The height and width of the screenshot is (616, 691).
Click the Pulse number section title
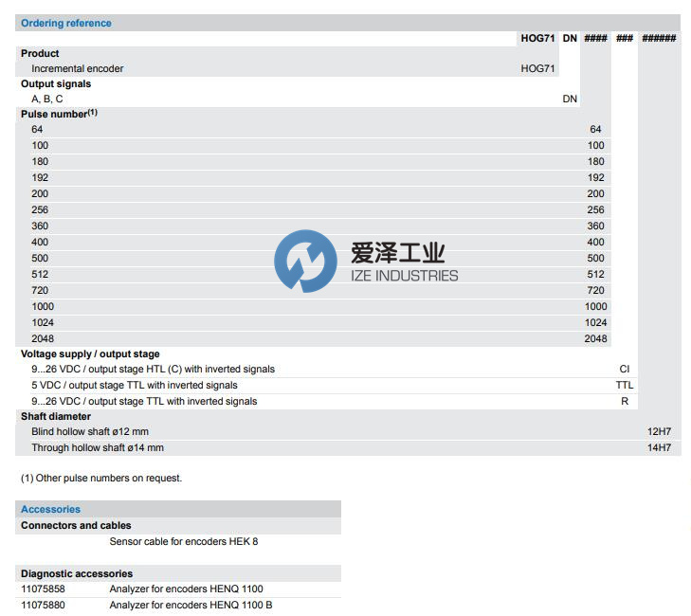(x=59, y=114)
